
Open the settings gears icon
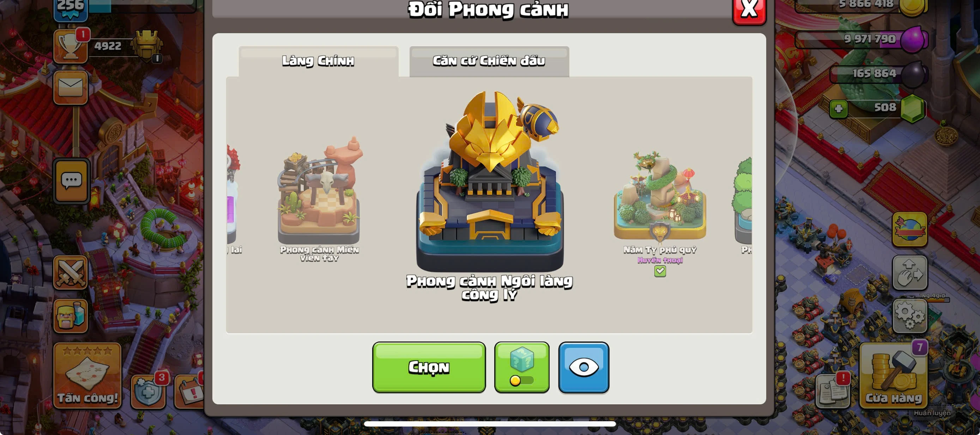tap(909, 315)
